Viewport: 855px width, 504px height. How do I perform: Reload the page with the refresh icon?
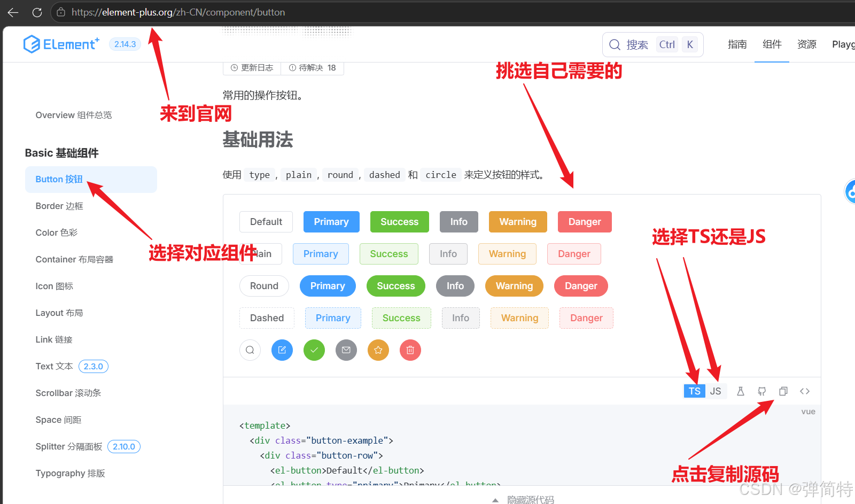click(37, 12)
